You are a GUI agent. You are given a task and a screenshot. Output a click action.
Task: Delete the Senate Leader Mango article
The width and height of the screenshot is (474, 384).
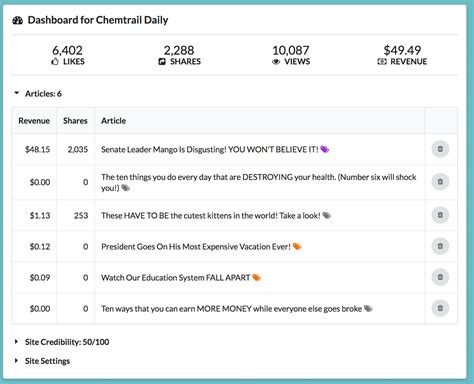point(440,149)
